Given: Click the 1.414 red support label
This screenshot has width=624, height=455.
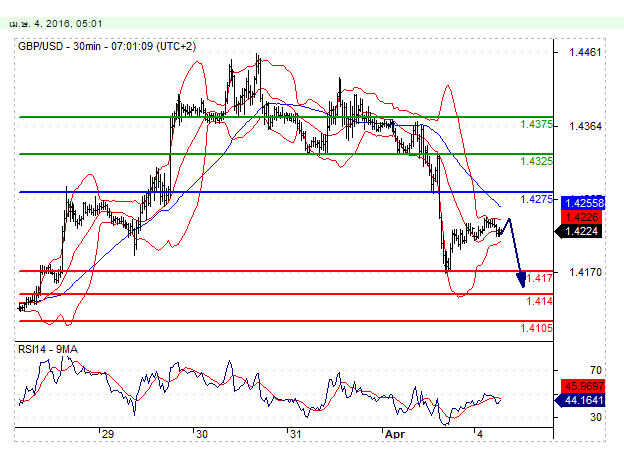Looking at the screenshot, I should (x=539, y=301).
